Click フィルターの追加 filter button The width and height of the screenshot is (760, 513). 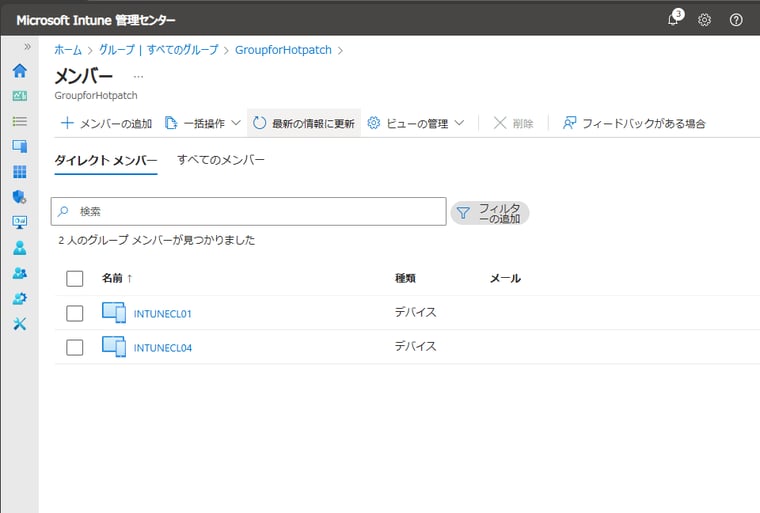[490, 213]
